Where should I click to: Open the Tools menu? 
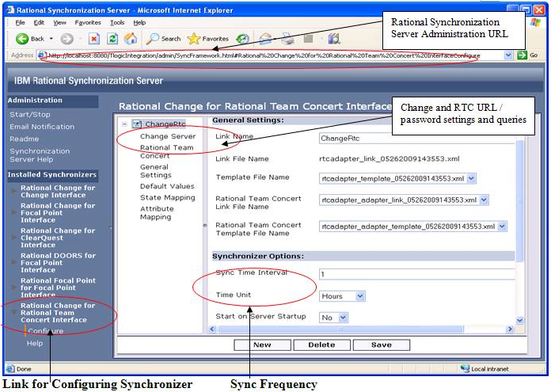click(117, 22)
